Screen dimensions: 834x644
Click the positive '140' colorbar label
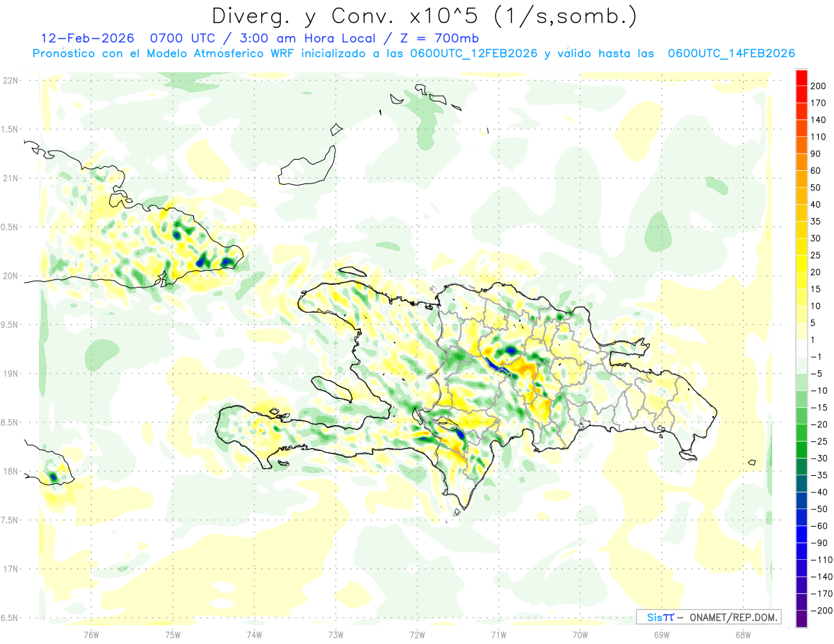coord(818,119)
